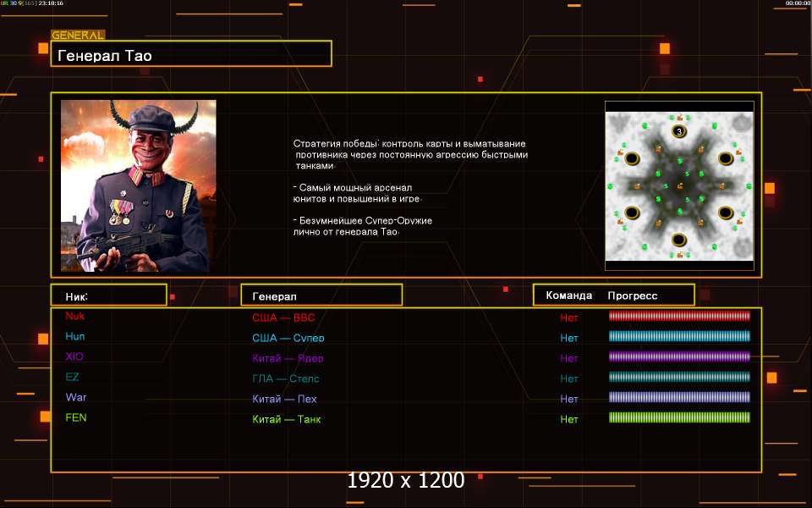Choose the lower-right start position circle
The width and height of the screenshot is (812, 508).
[x=725, y=213]
